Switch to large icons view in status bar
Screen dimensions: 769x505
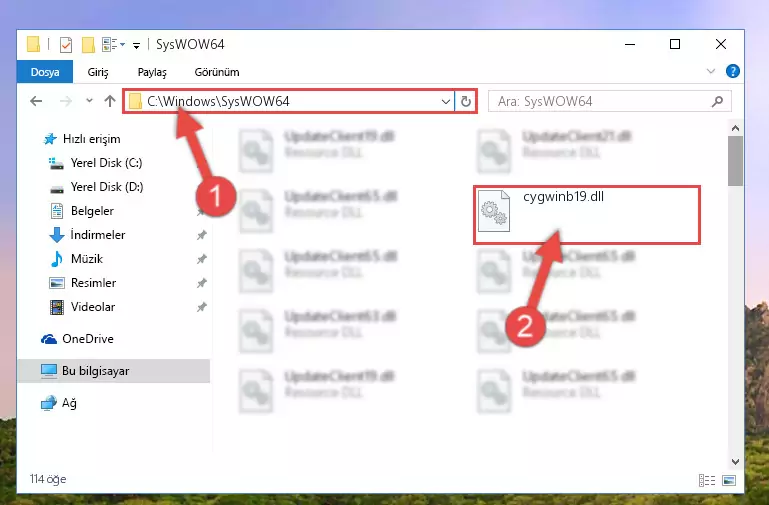(729, 480)
